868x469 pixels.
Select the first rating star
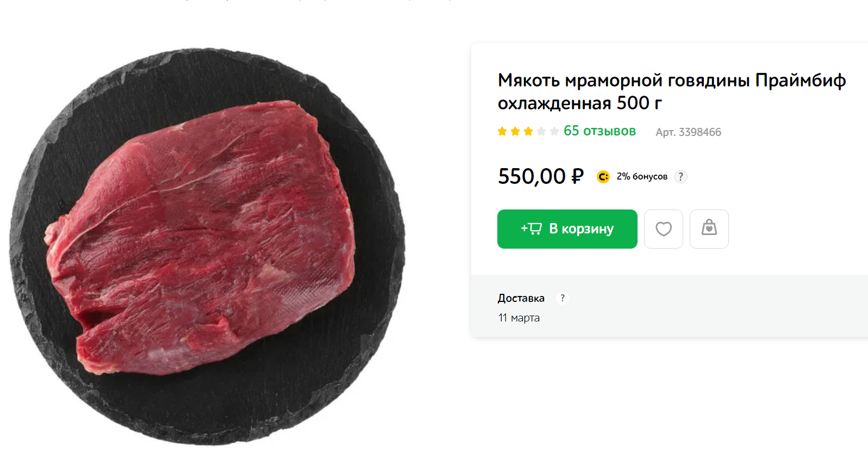click(502, 131)
